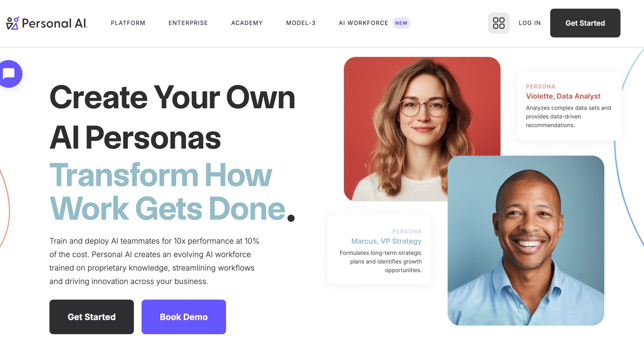
Task: Click Marcus persona card description text
Action: point(381,261)
